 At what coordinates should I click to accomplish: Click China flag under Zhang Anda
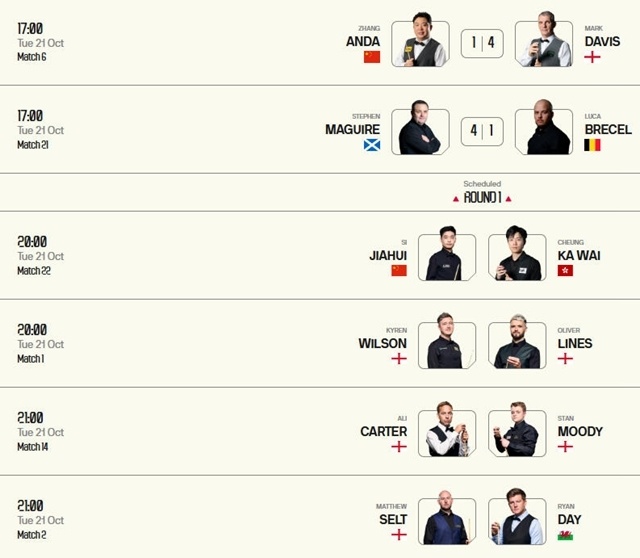click(372, 57)
